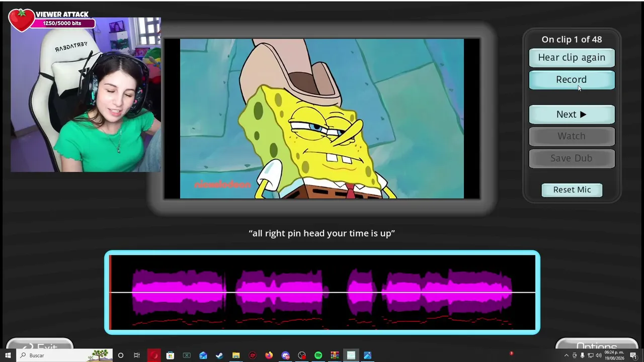Open File Explorer from the taskbar
This screenshot has width=644, height=362.
[236, 355]
